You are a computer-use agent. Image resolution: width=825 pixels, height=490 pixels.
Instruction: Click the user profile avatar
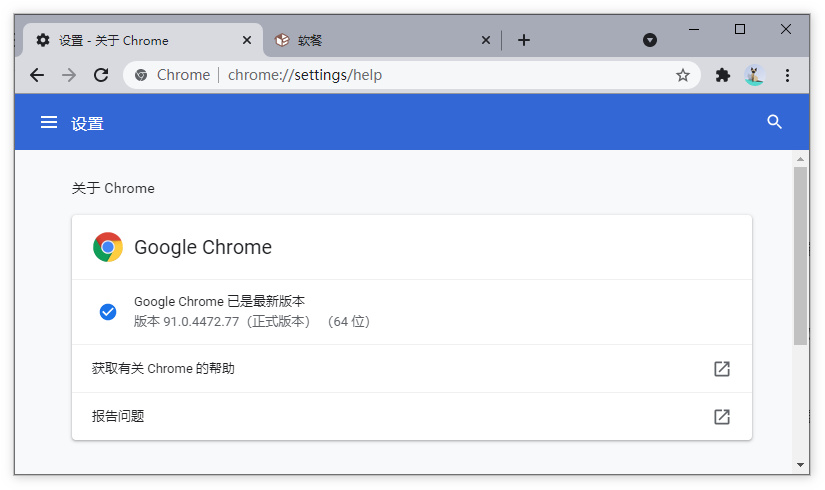tap(754, 75)
